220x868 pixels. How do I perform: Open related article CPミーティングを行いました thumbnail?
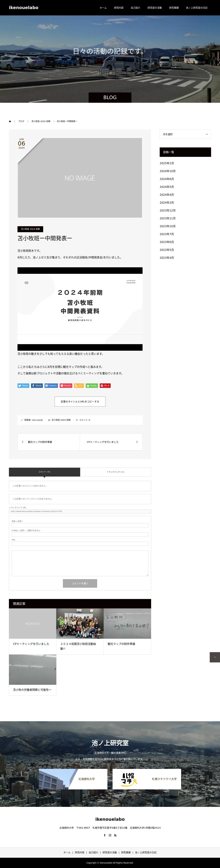click(x=32, y=623)
